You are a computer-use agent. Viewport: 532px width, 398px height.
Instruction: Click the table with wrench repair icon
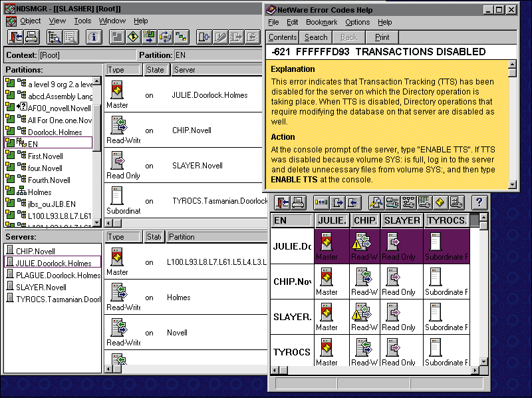coord(424,203)
